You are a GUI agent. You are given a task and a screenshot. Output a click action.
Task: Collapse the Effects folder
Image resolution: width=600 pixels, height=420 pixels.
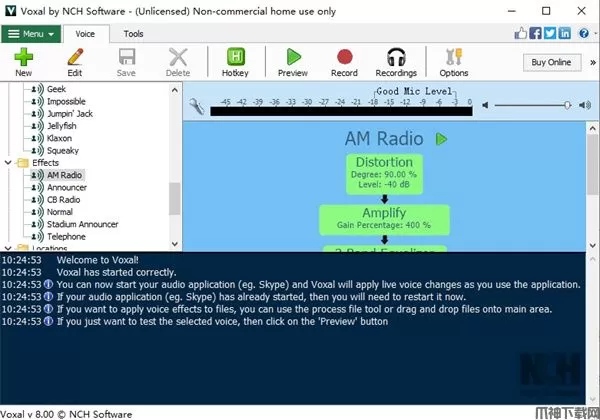tap(8, 163)
